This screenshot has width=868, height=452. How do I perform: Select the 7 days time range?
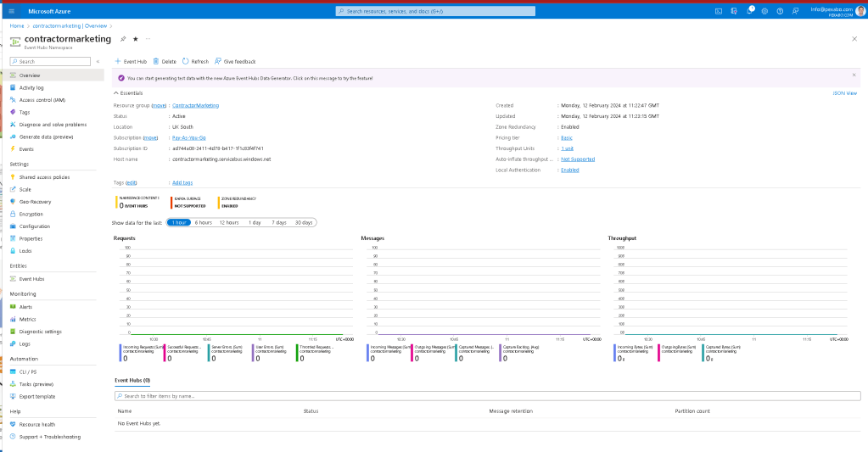tap(279, 222)
